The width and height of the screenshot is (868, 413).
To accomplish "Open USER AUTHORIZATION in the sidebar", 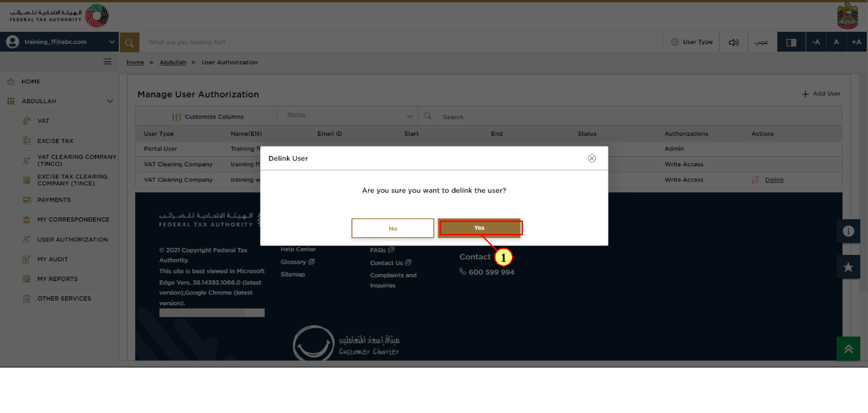I will [73, 240].
